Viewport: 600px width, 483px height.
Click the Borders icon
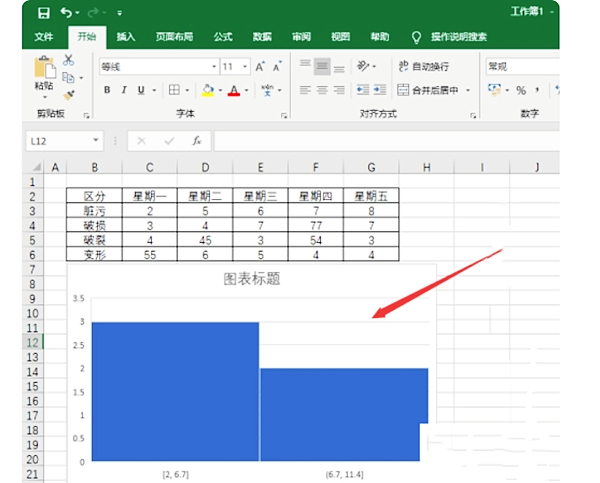tap(174, 90)
